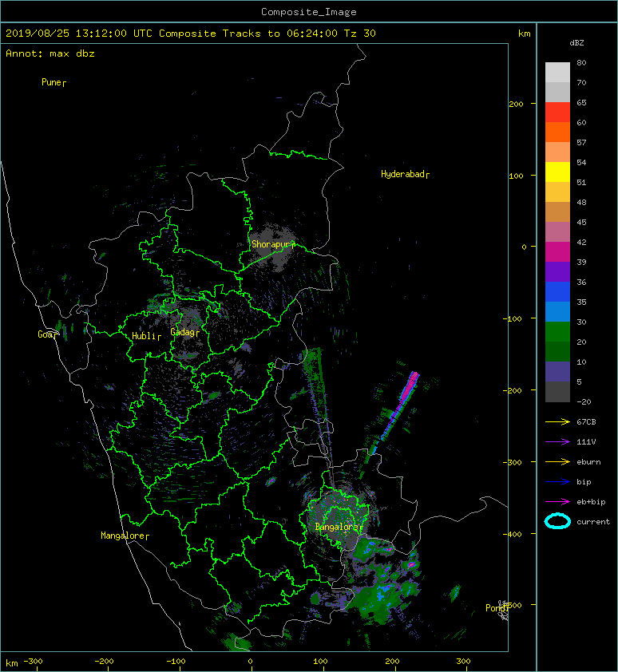Viewport: 618px width, 672px height.
Task: Select the Hyderabad city label
Action: (405, 174)
